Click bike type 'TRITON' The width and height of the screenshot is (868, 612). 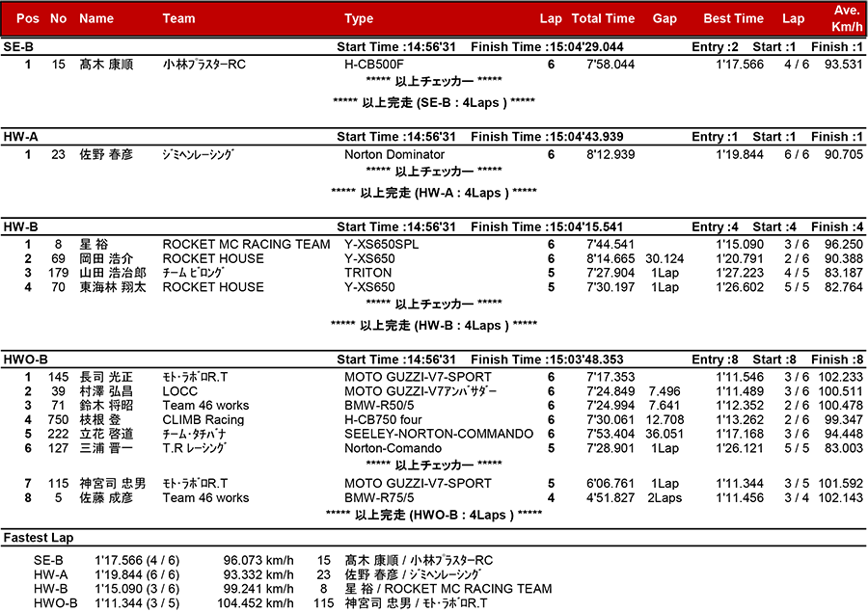coord(367,273)
